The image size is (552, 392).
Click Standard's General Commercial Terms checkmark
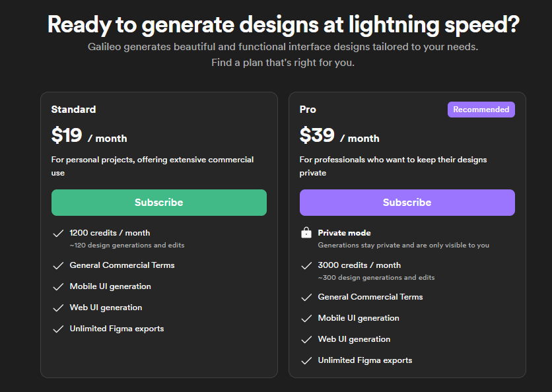click(x=57, y=265)
